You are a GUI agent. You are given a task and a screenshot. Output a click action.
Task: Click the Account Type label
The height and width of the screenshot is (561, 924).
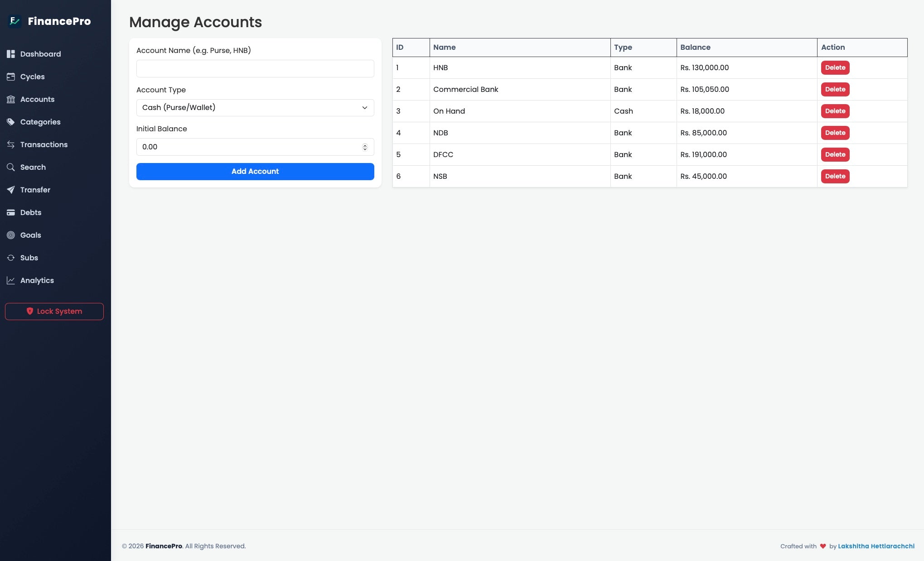[x=161, y=90]
